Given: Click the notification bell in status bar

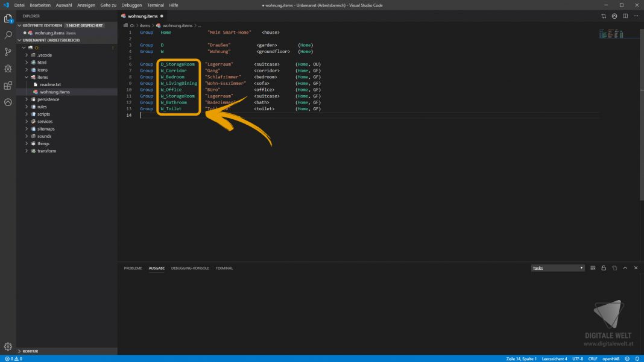Looking at the screenshot, I should point(637,358).
